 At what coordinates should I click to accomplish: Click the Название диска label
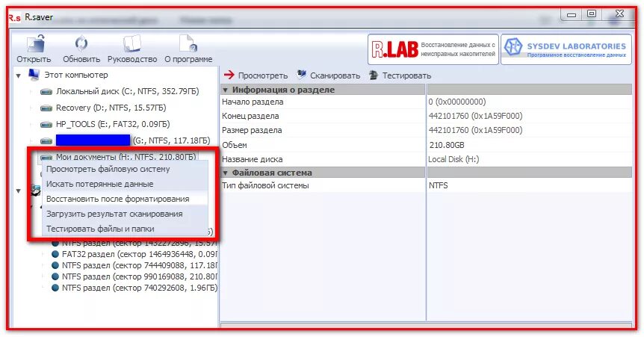(253, 159)
